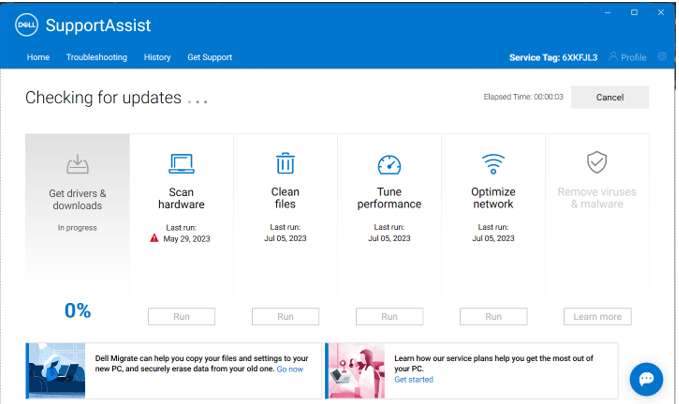Viewport: 679px width, 404px height.
Task: Click the In progress status text
Action: click(78, 228)
